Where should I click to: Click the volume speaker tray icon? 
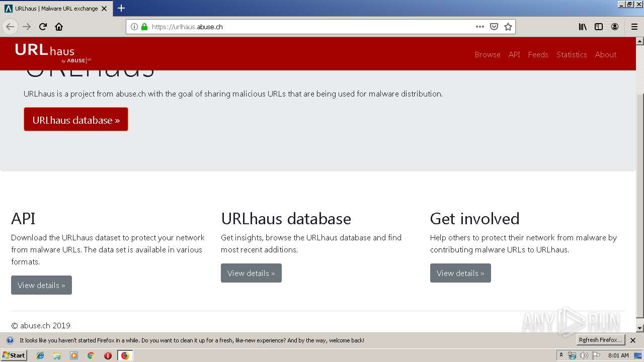click(x=584, y=355)
